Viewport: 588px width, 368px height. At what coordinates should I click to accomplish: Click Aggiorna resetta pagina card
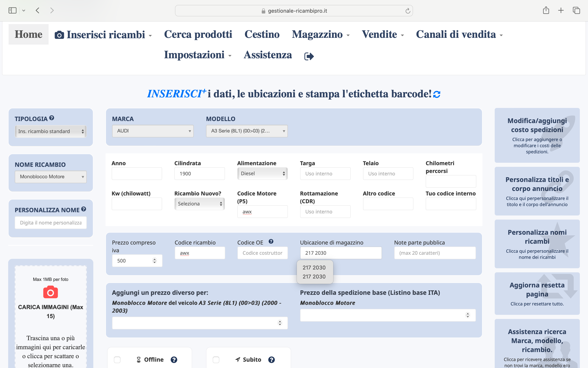[537, 294]
